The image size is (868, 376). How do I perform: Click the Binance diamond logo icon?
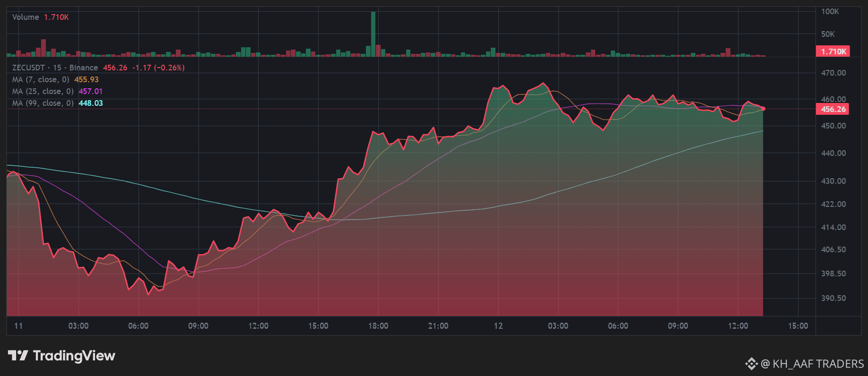(751, 364)
